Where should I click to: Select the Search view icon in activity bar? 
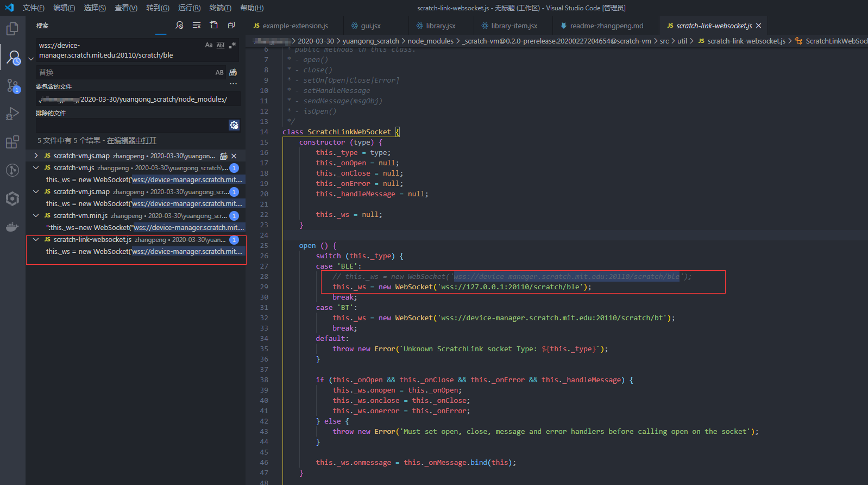13,58
